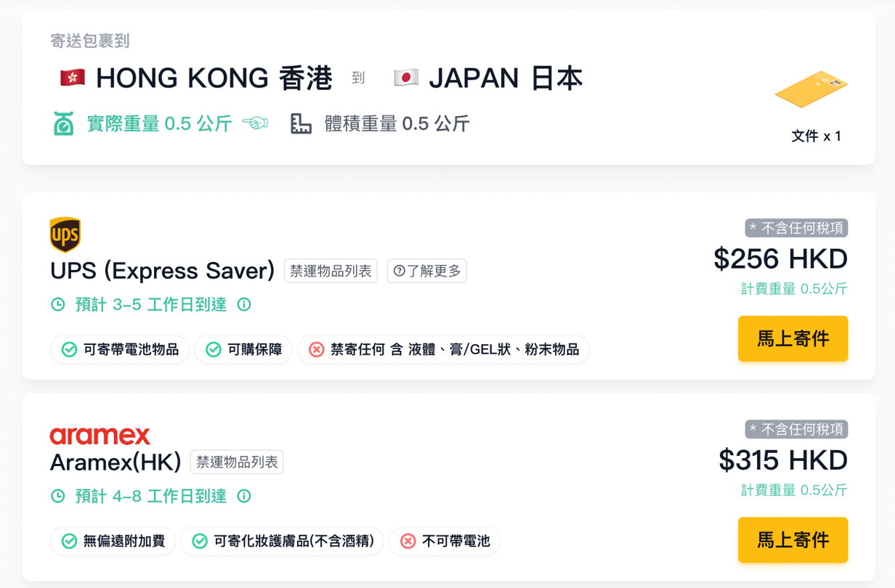Click the aramex brand logo

coord(100,435)
